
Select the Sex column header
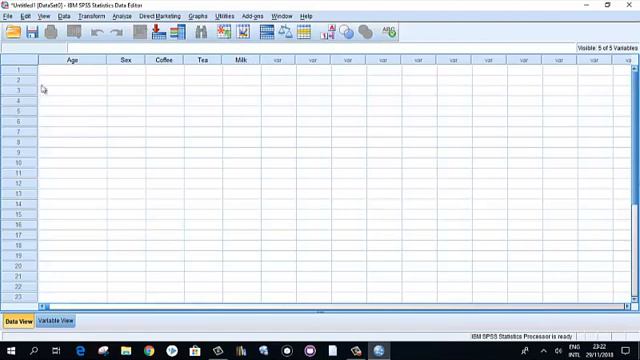pyautogui.click(x=126, y=60)
